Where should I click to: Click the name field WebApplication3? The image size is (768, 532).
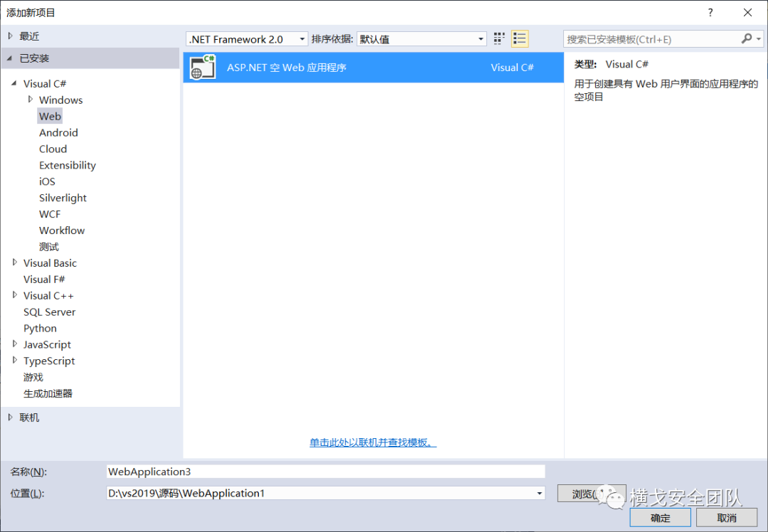326,472
